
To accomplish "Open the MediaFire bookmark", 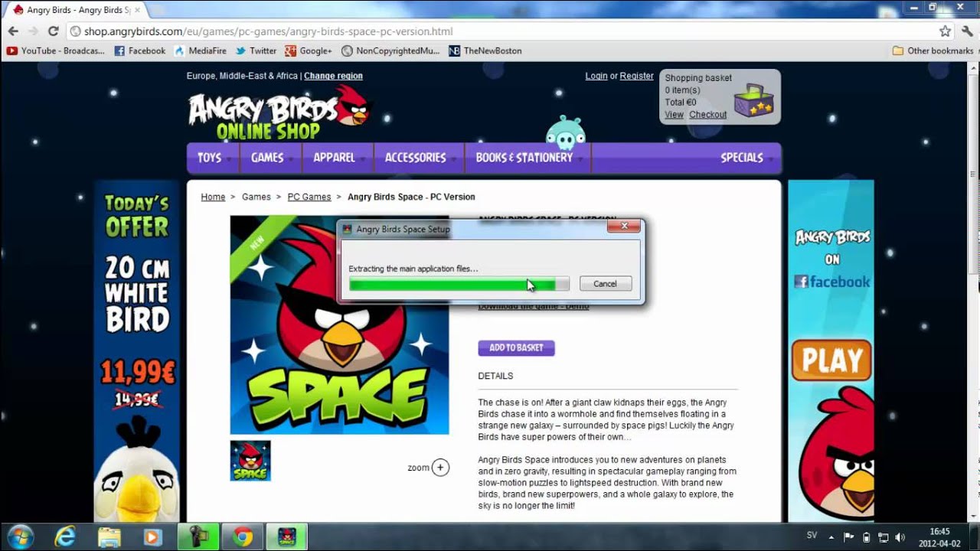I will click(200, 51).
